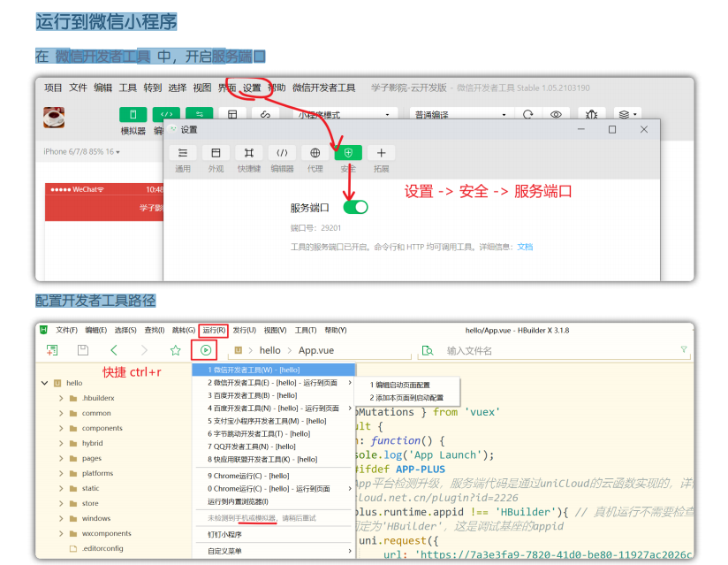Expand the components folder
Screen dimensions: 728x565
(x=61, y=428)
